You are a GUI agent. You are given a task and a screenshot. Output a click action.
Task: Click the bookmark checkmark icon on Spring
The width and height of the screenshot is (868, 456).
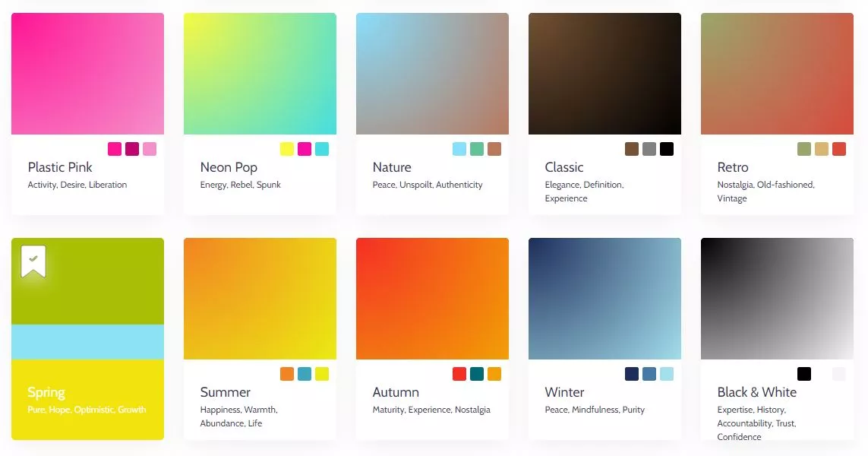(x=33, y=260)
